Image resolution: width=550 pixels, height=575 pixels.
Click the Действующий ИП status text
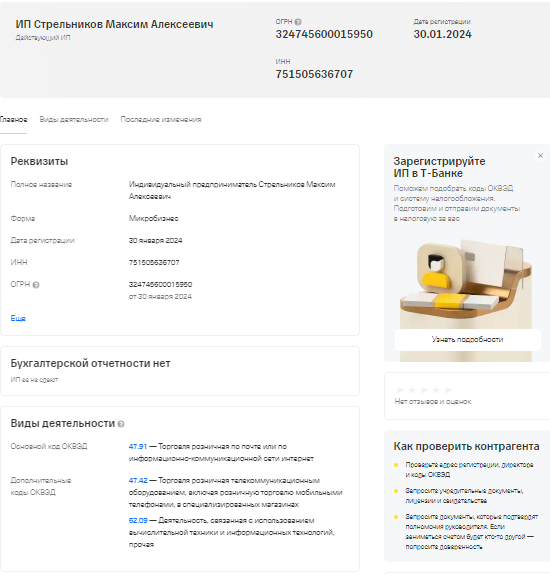(43, 38)
